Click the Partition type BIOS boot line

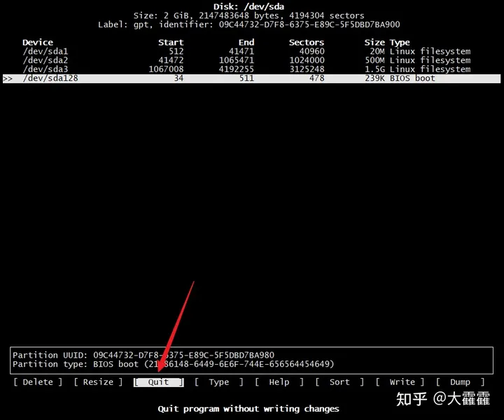173,364
